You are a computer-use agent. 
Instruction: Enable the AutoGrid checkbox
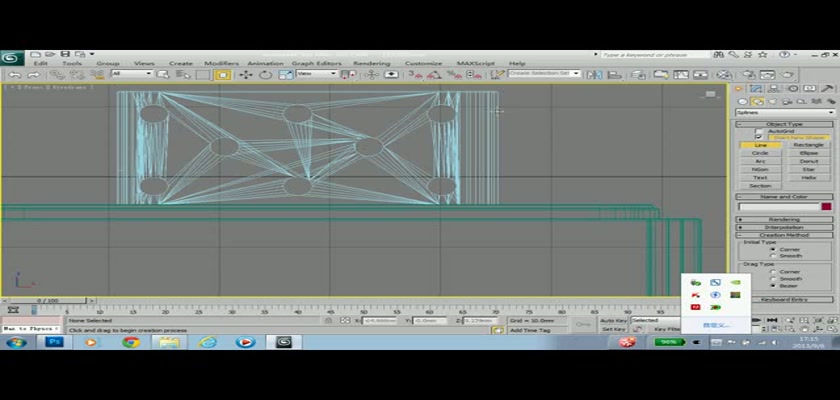click(759, 131)
